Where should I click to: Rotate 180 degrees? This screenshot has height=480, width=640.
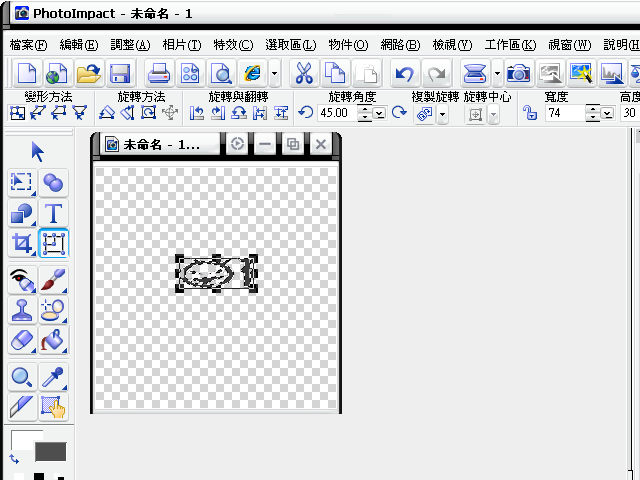tap(239, 113)
